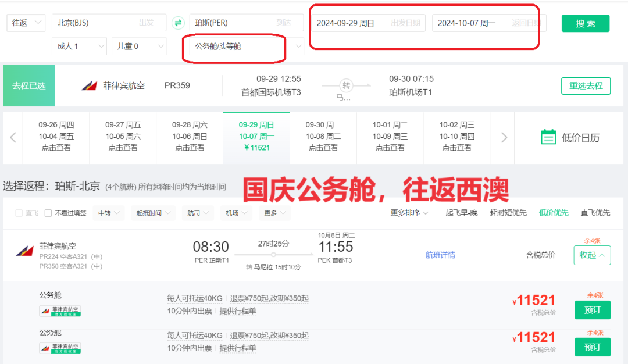Click flight number PR359

(x=177, y=85)
